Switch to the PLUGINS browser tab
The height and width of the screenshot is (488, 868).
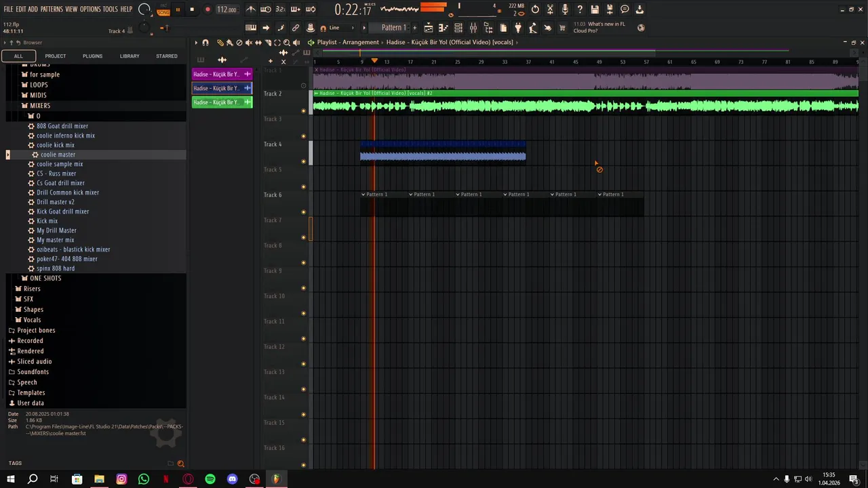pyautogui.click(x=92, y=56)
